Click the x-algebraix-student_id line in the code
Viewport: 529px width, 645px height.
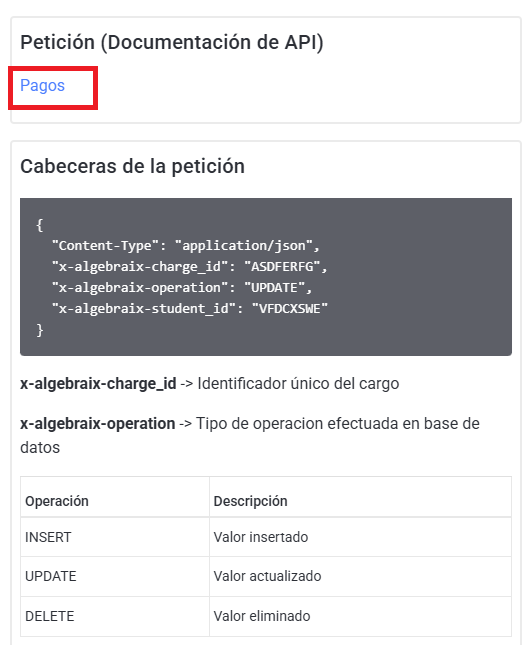tap(190, 309)
